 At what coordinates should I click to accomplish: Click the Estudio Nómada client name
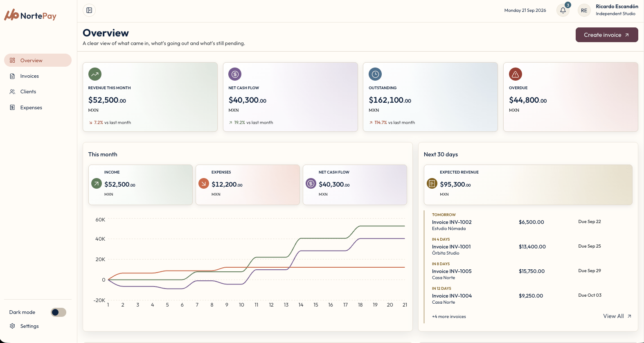(449, 228)
